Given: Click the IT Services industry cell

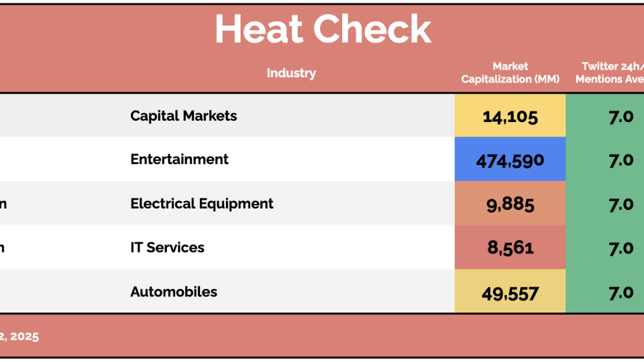Looking at the screenshot, I should pos(167,247).
